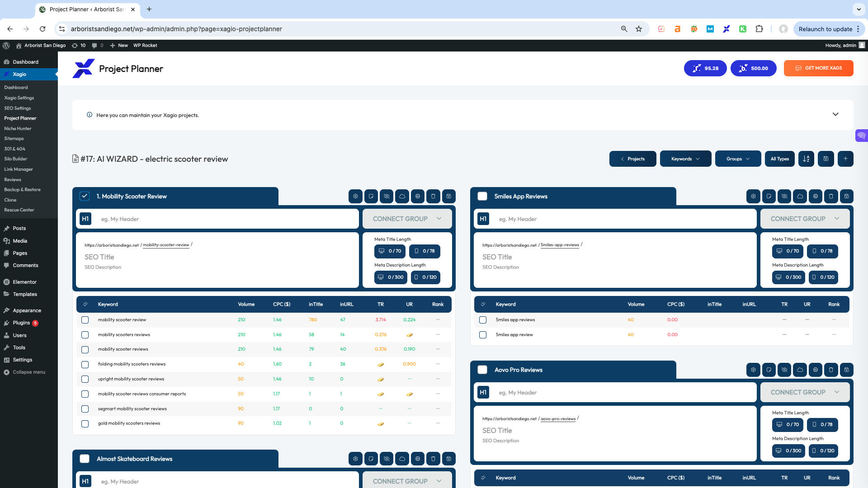The image size is (868, 488).
Task: Click the A-Z sort groups icon
Action: point(806,159)
